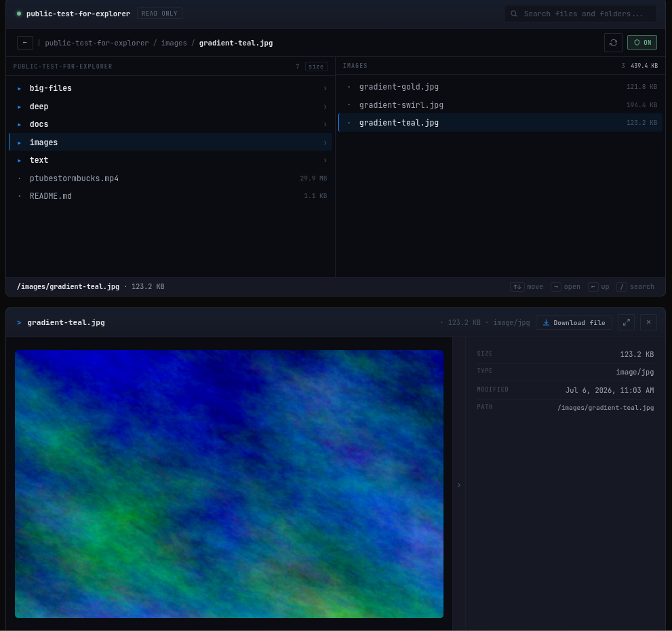
Task: Click the move arrows key hint
Action: tap(517, 287)
